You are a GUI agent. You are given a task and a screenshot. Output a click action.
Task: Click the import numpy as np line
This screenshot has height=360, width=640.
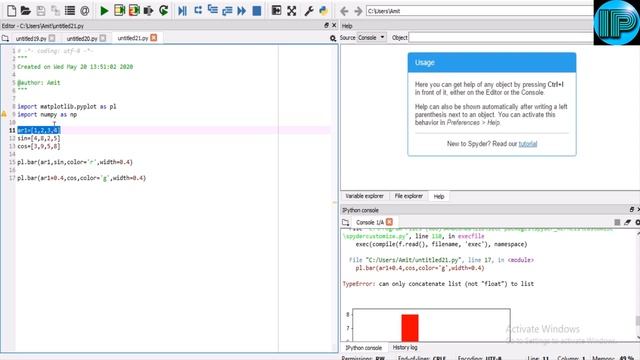click(x=47, y=115)
